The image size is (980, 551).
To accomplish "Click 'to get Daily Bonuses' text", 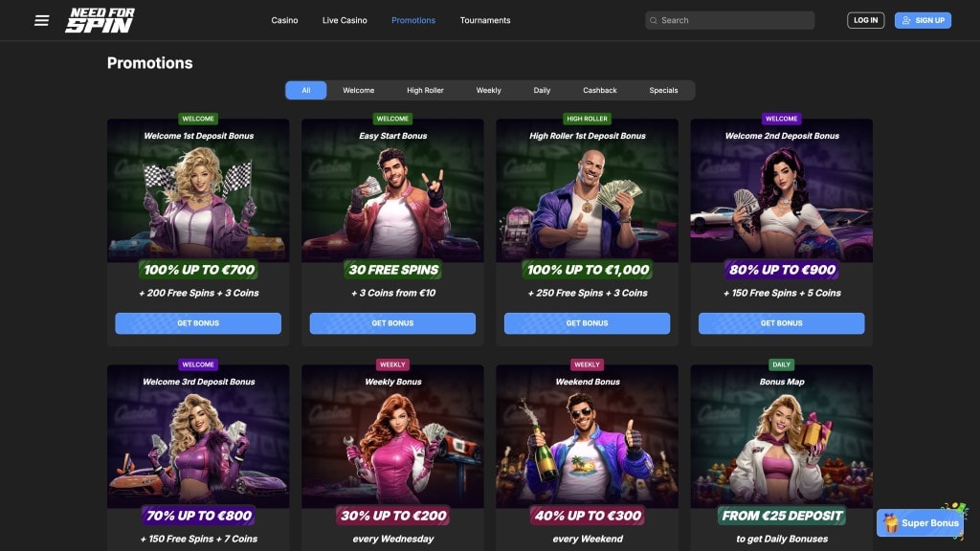I will point(782,539).
